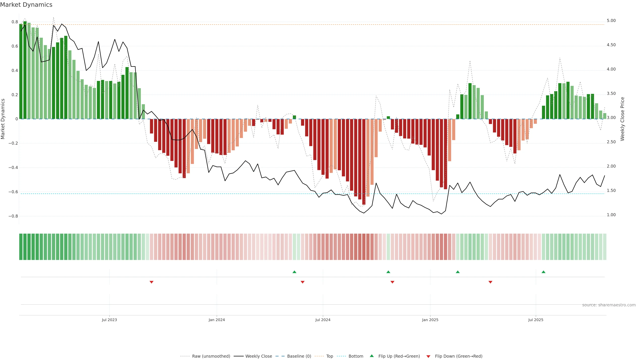Click Flip Down red triangle legend icon
The height and width of the screenshot is (362, 644).
pos(428,356)
